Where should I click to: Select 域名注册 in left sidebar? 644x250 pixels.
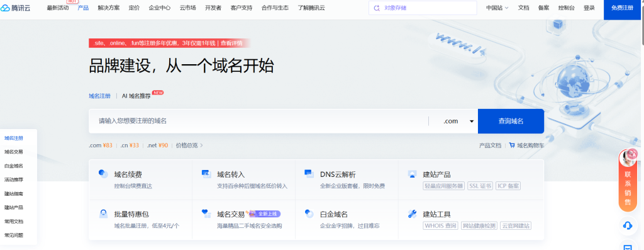pyautogui.click(x=14, y=138)
